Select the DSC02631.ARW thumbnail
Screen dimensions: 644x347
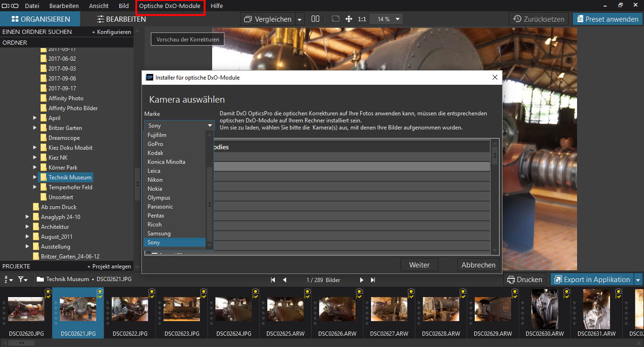pos(596,313)
